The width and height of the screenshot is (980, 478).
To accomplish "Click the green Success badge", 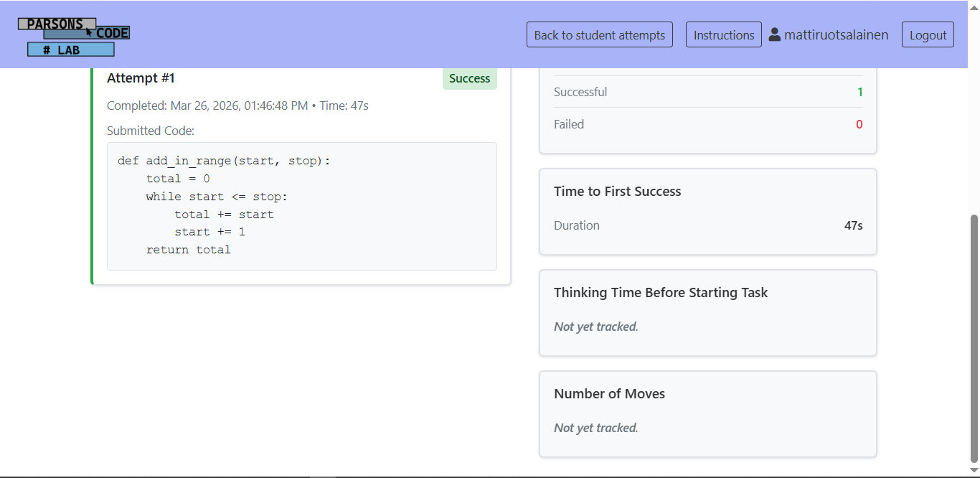I will tap(469, 78).
